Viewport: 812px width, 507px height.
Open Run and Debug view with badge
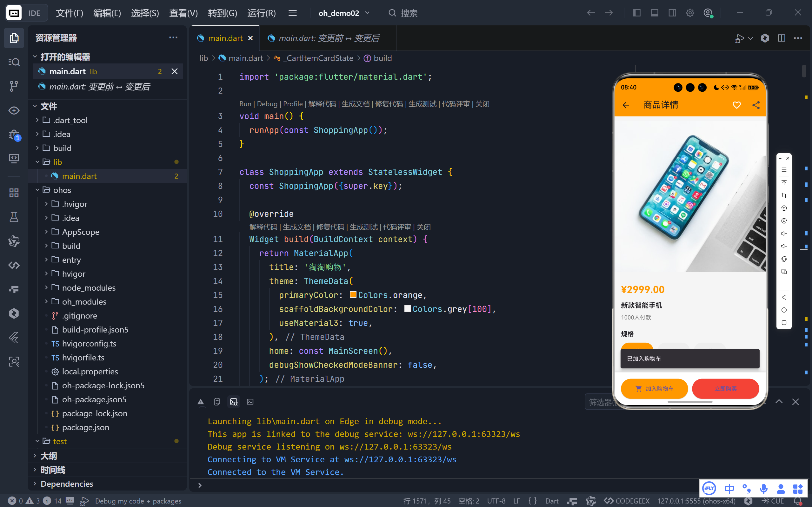coord(14,135)
